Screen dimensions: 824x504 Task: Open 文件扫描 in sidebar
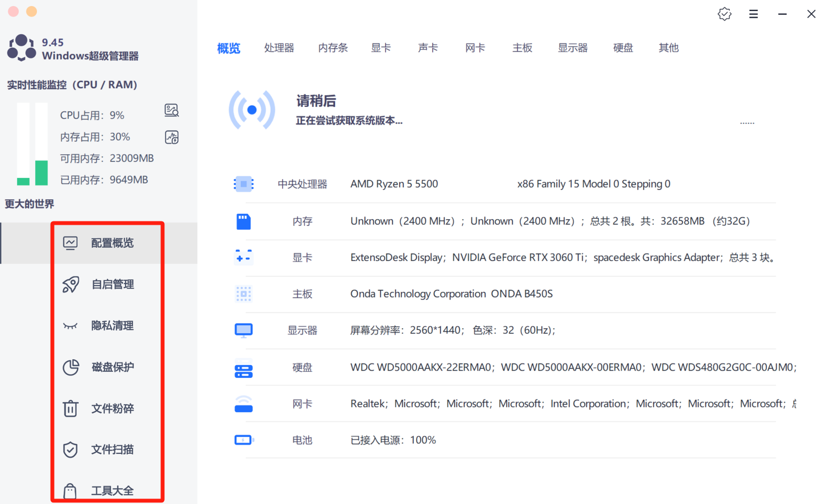(99, 449)
